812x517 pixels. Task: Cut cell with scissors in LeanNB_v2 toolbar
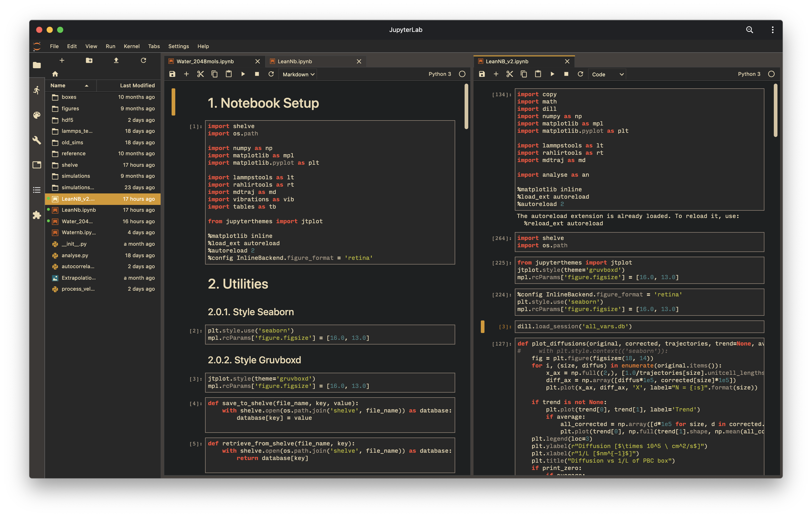510,74
